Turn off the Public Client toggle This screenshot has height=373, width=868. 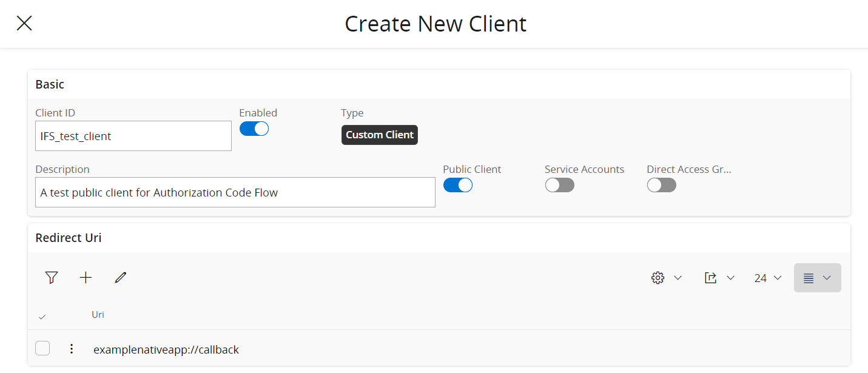tap(458, 185)
